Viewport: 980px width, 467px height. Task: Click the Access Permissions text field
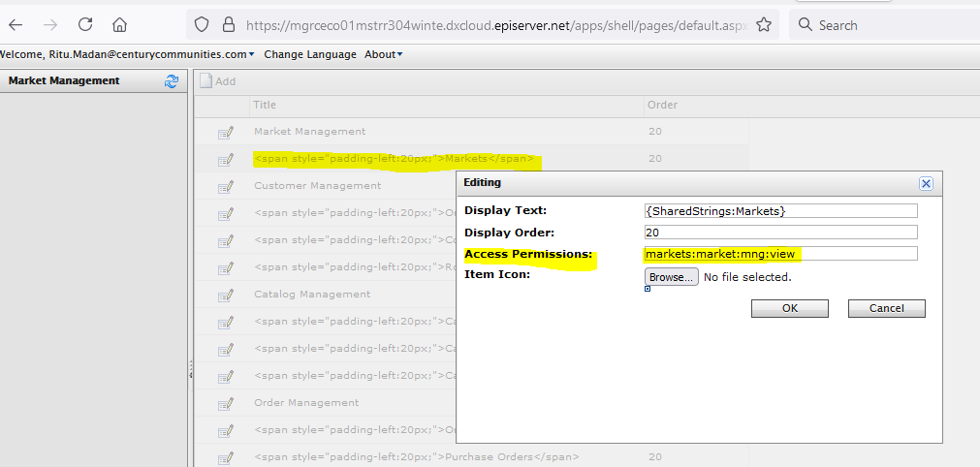point(780,254)
